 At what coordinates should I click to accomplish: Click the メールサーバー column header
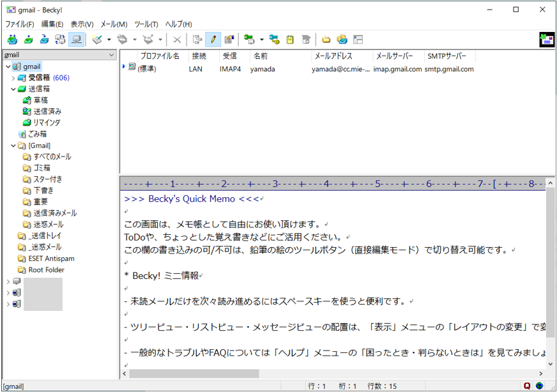point(398,56)
